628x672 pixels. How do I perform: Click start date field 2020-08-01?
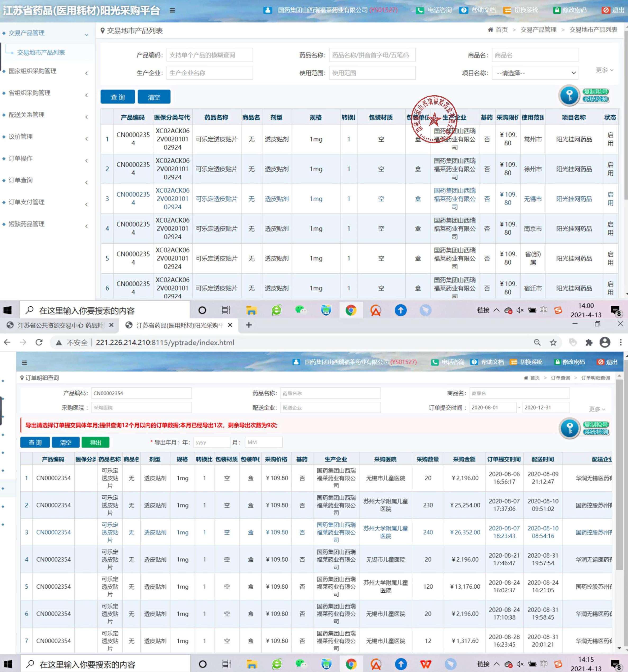[493, 408]
